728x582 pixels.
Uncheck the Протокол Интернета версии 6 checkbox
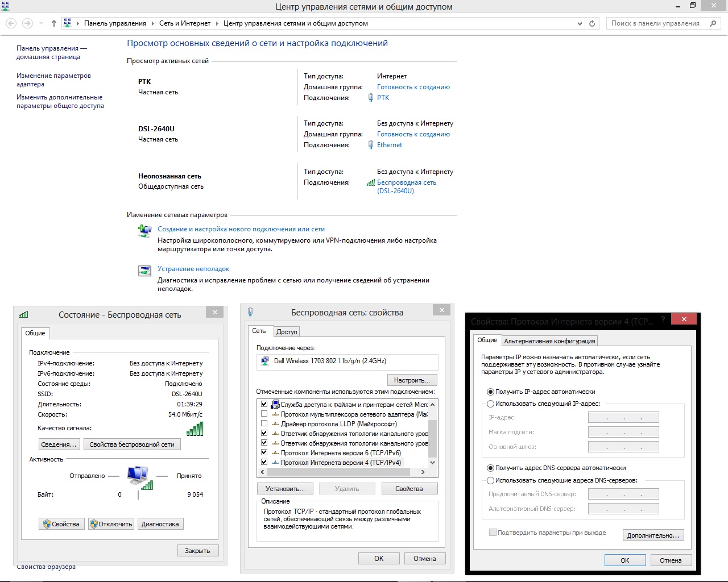264,453
